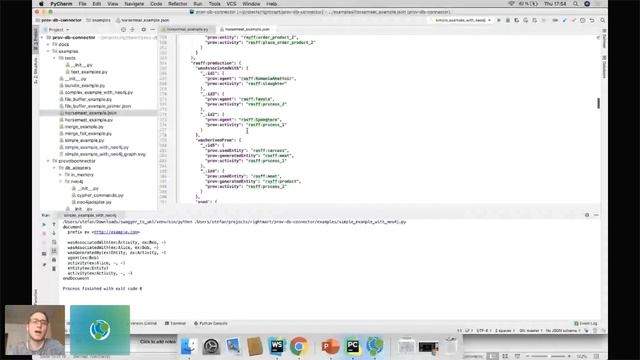Screen dimensions: 640x360
Task: Click the VCS revert (undo arrow) icon
Action: coord(592,20)
